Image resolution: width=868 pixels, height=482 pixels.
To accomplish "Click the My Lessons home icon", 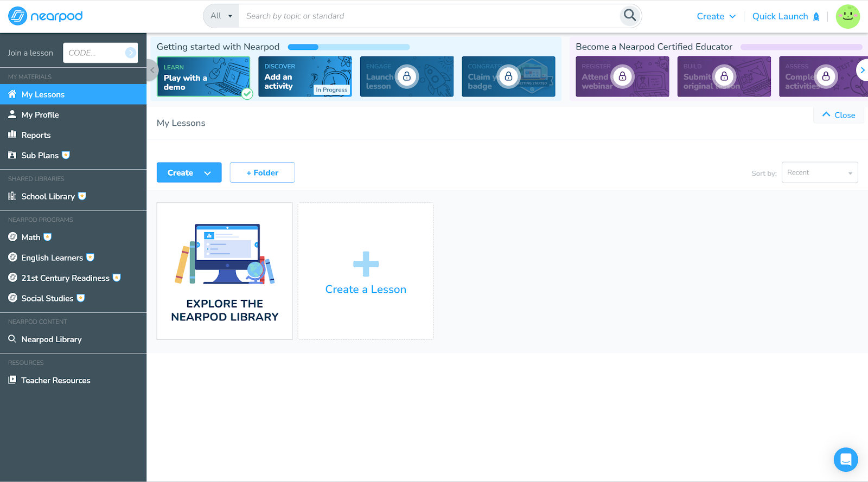I will (x=12, y=94).
